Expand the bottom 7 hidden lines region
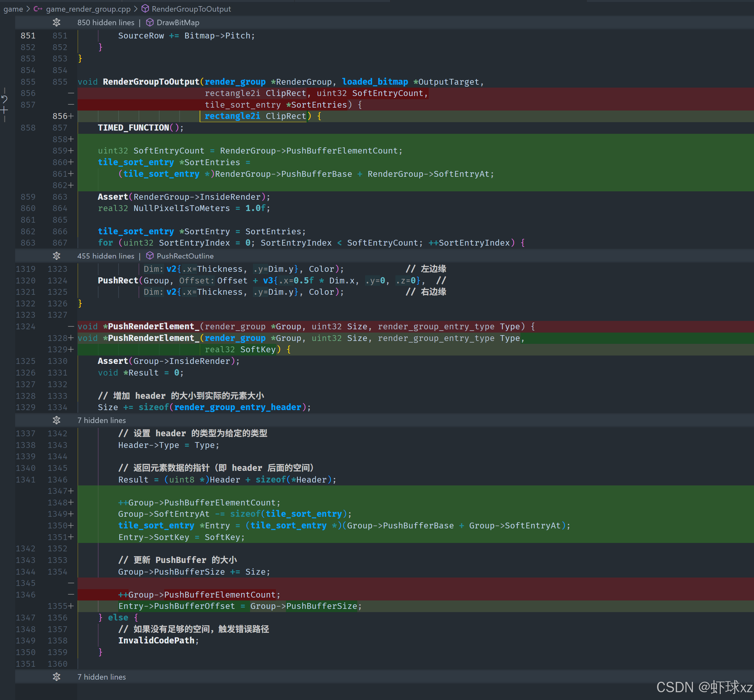The image size is (754, 700). pyautogui.click(x=57, y=677)
